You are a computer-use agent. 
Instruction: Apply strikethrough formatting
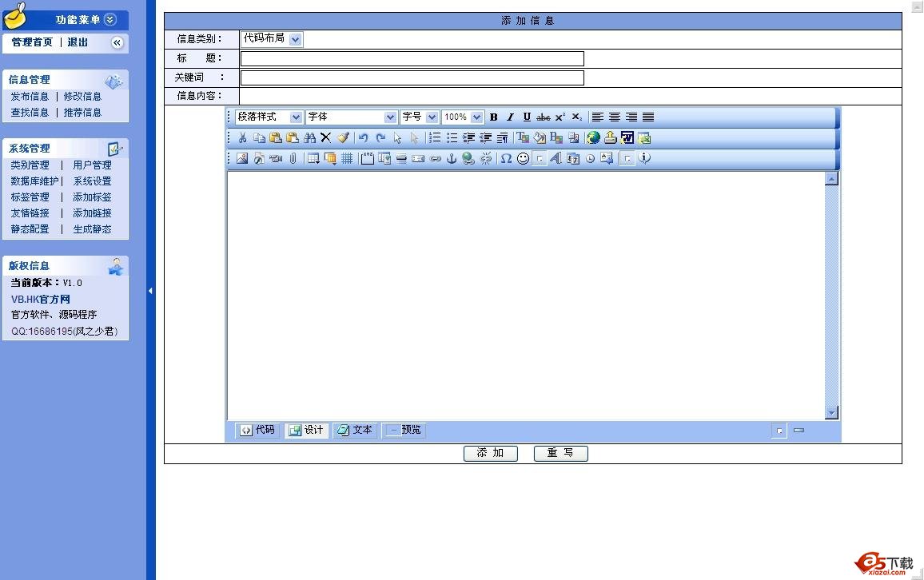pos(544,117)
